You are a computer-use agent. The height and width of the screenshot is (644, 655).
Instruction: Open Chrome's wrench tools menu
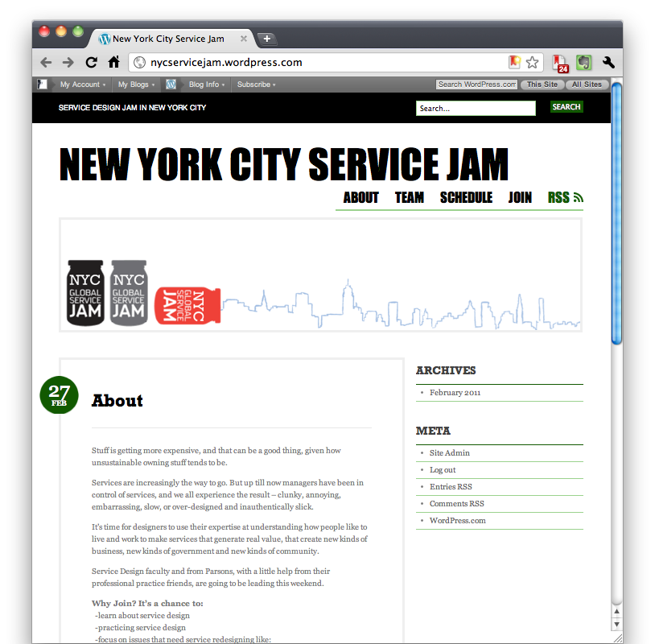608,62
